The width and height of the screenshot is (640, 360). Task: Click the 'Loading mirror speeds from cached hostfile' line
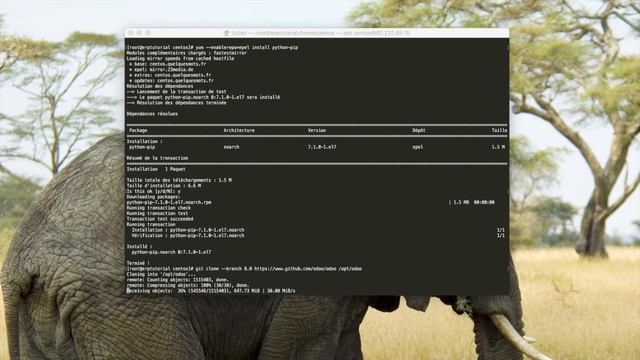click(x=180, y=58)
